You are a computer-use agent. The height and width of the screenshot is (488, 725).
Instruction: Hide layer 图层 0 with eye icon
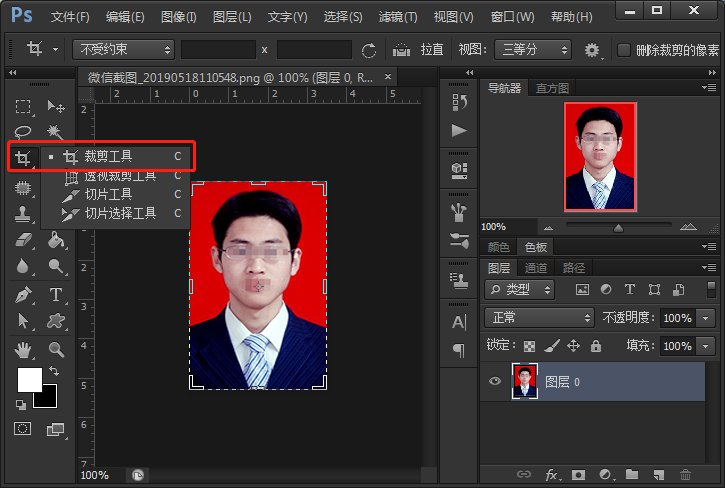click(x=495, y=381)
